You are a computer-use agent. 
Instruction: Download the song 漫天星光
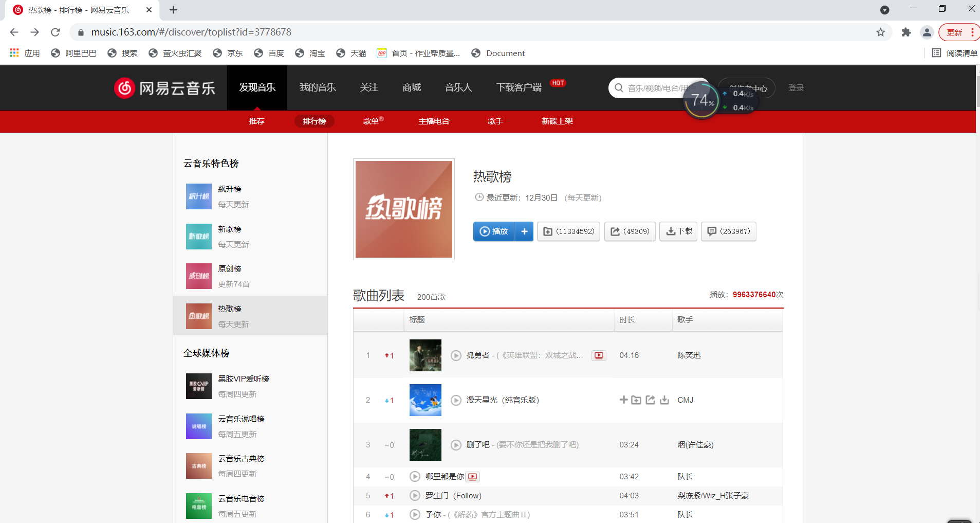(x=664, y=400)
